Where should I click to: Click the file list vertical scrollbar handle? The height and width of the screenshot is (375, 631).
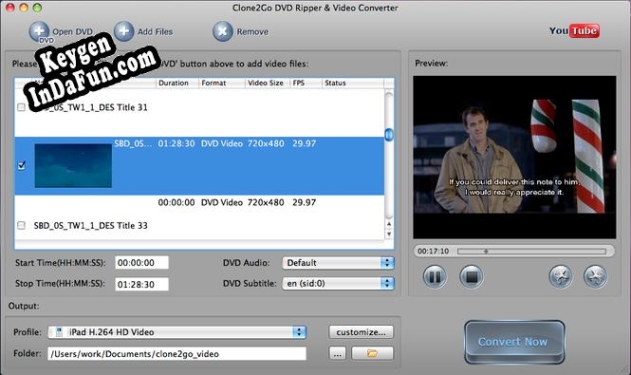pos(389,134)
